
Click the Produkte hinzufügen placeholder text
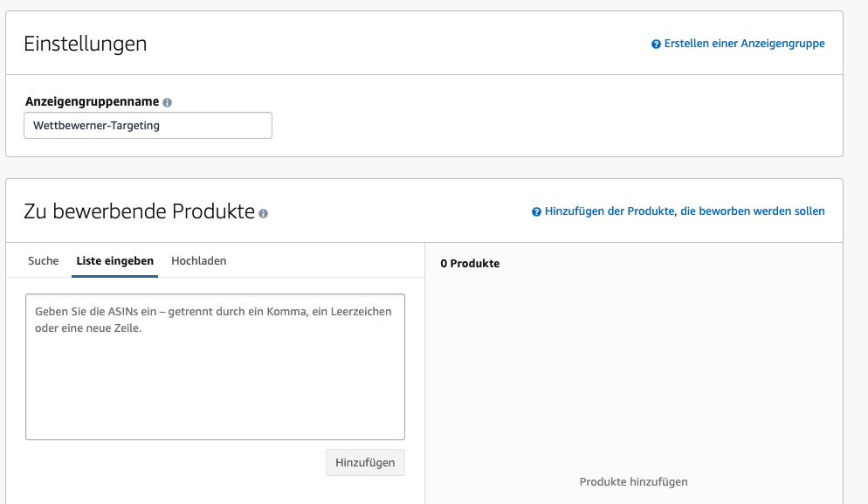tap(634, 482)
